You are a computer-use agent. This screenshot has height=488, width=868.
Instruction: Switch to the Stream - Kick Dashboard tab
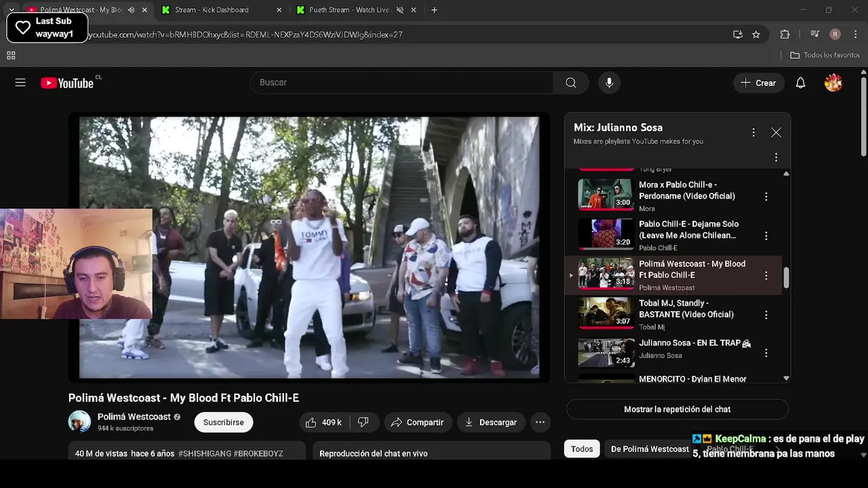[221, 10]
